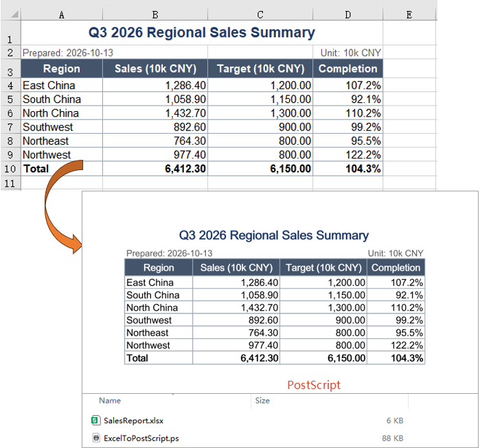Select spreadsheet cell 764.30
Image resolution: width=480 pixels, height=448 pixels.
pos(155,141)
